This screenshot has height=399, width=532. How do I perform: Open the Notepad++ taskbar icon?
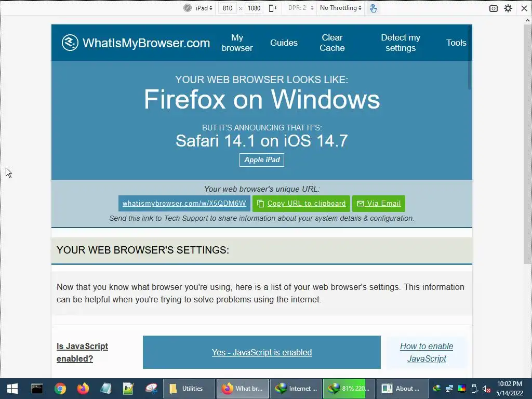[128, 389]
